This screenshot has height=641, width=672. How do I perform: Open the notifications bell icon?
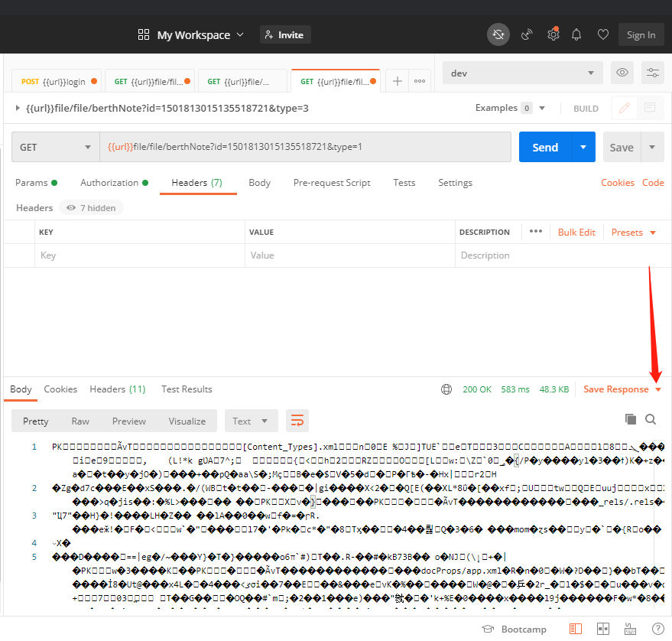pos(576,34)
